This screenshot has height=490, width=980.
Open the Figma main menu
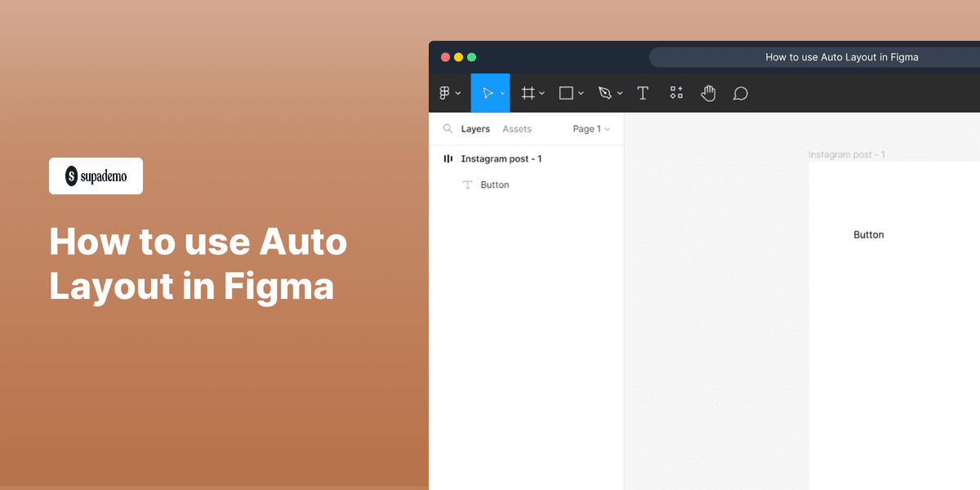tap(445, 92)
